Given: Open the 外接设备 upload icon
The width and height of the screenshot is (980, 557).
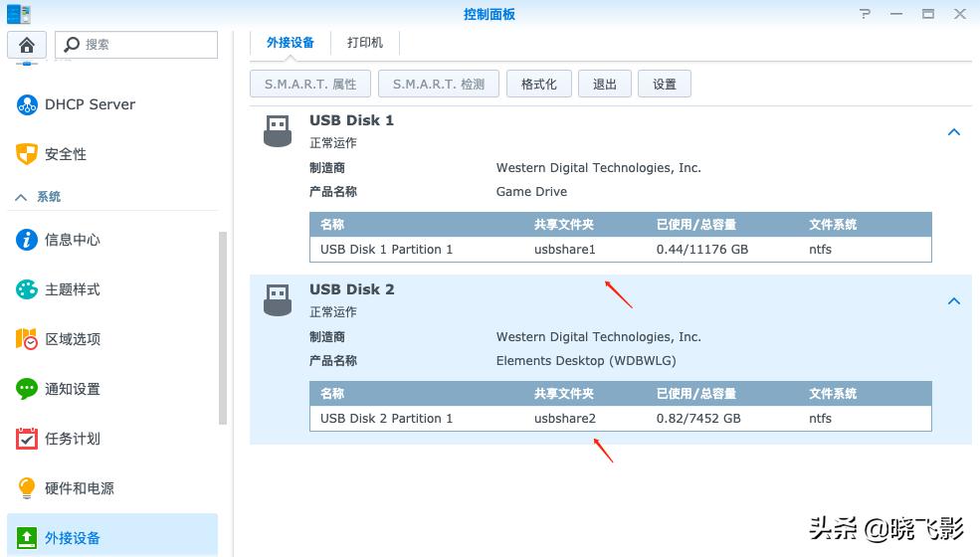Looking at the screenshot, I should pos(27,538).
